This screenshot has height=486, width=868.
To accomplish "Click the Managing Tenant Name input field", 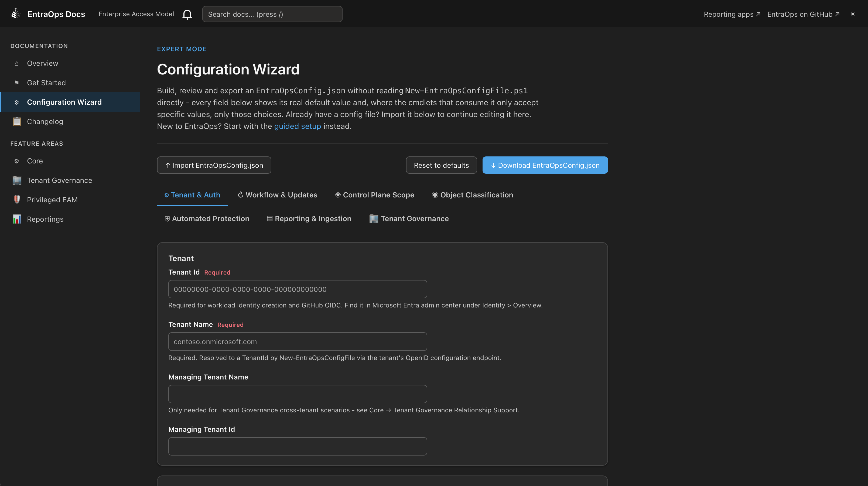I will (298, 394).
